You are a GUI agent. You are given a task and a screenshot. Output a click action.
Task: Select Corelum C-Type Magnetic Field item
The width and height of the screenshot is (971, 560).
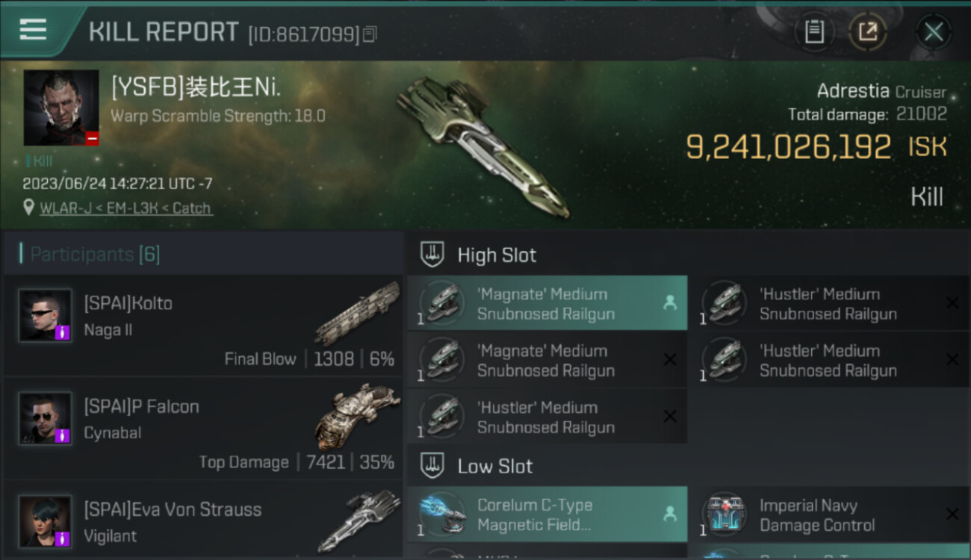click(547, 514)
